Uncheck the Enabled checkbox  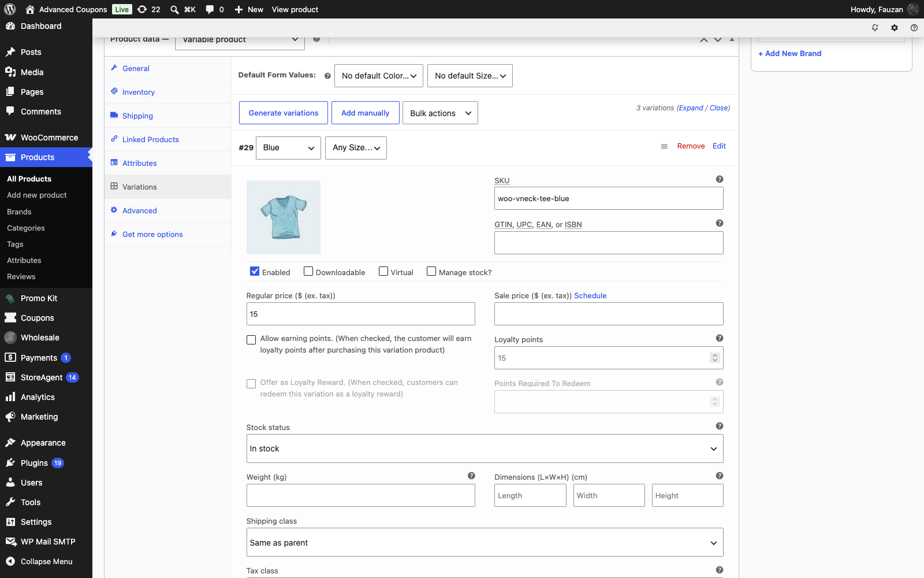pos(255,271)
